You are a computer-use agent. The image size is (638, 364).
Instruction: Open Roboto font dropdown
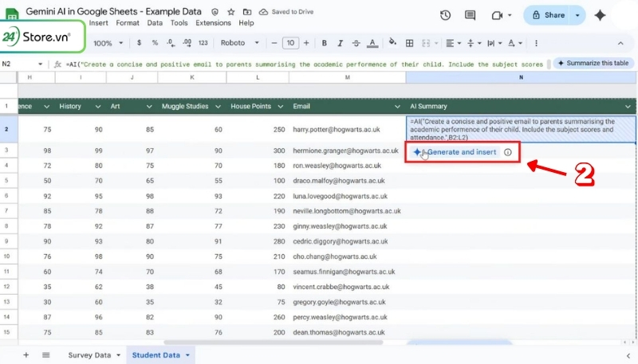click(240, 43)
